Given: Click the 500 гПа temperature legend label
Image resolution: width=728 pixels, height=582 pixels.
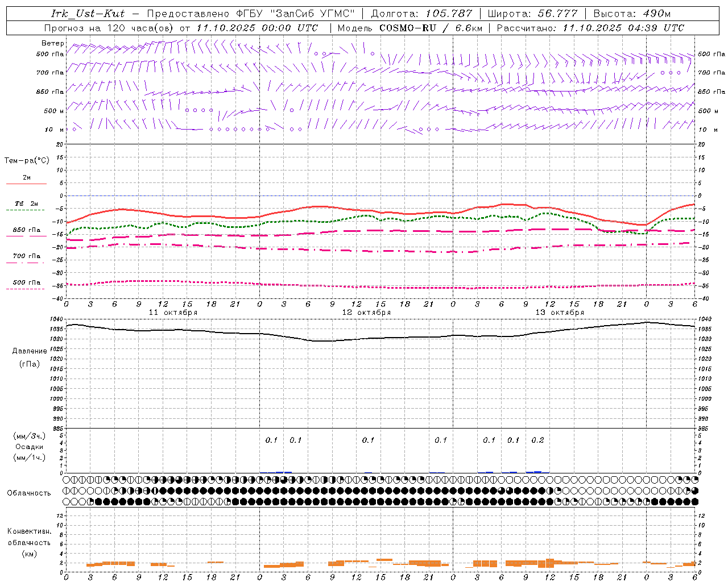Looking at the screenshot, I should point(26,282).
